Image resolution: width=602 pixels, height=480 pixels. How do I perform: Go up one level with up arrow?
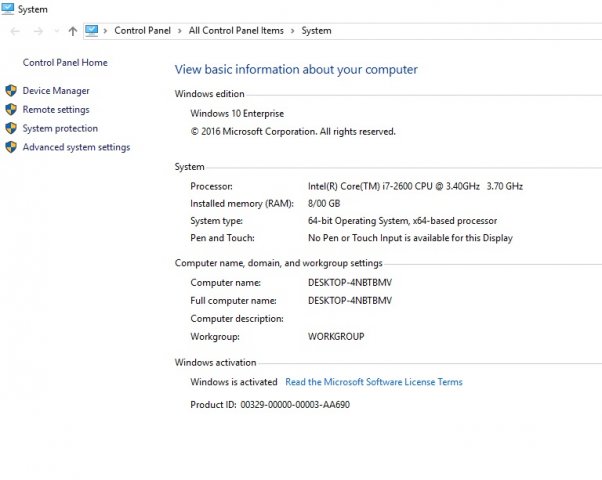[x=72, y=31]
